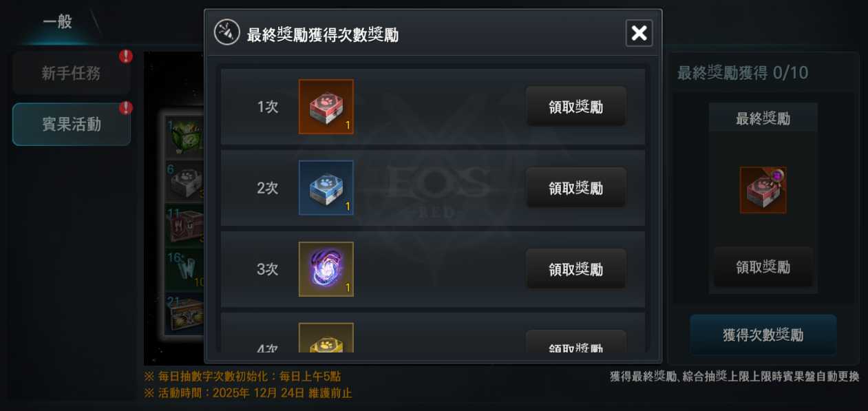Click the red paw box reward icon for 1次
The height and width of the screenshot is (411, 868).
coord(326,107)
